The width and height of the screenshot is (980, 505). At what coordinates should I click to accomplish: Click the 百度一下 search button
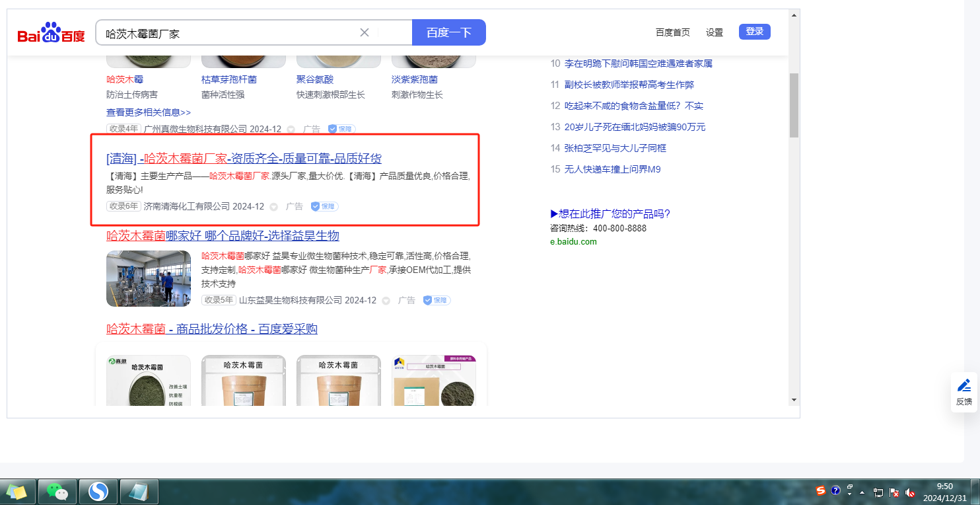[448, 32]
